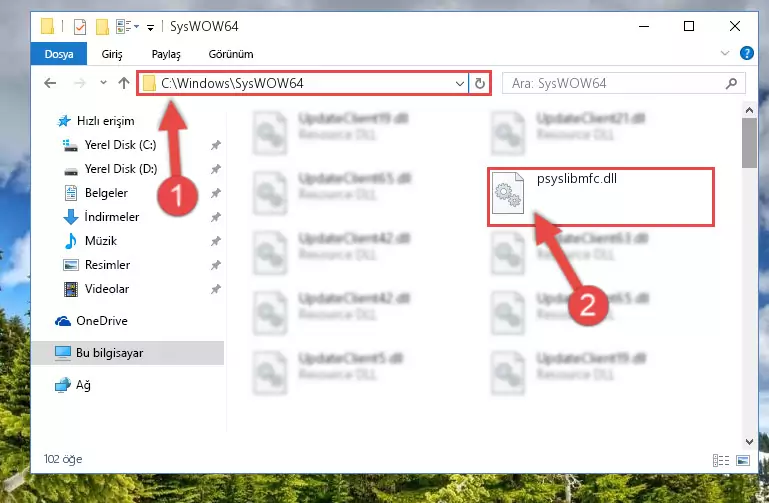
Task: Click the 102 öğe status text
Action: [63, 459]
